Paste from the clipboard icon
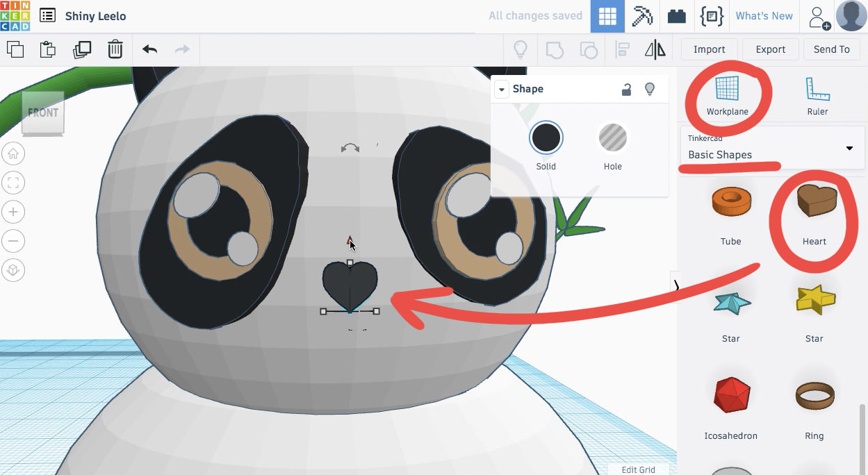The height and width of the screenshot is (475, 868). [48, 49]
